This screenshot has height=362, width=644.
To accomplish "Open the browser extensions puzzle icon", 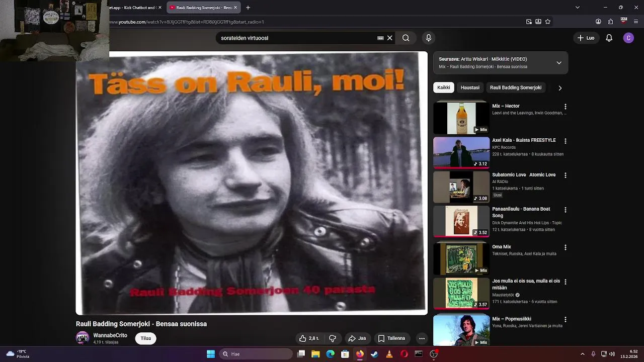I will coord(611,22).
